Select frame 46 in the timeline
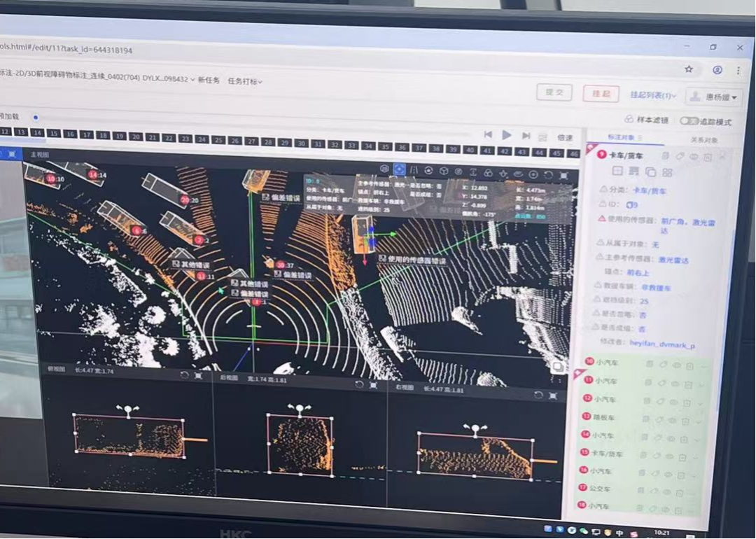 click(573, 153)
